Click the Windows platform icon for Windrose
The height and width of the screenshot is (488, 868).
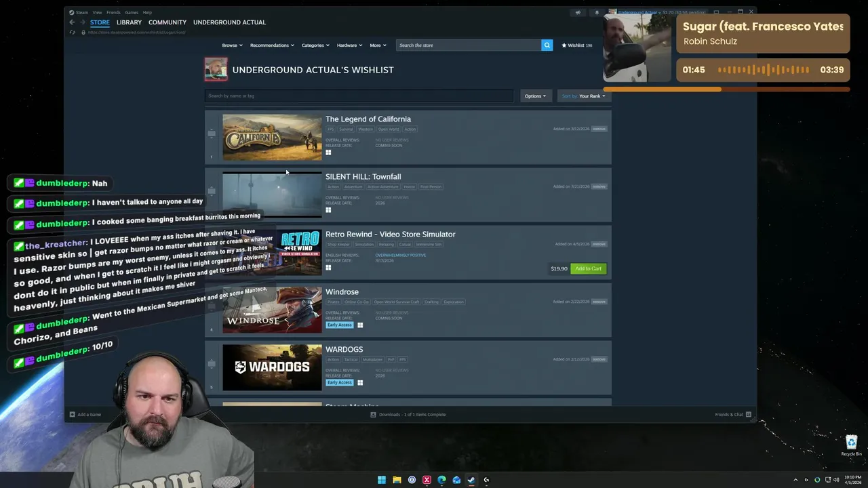tap(360, 325)
